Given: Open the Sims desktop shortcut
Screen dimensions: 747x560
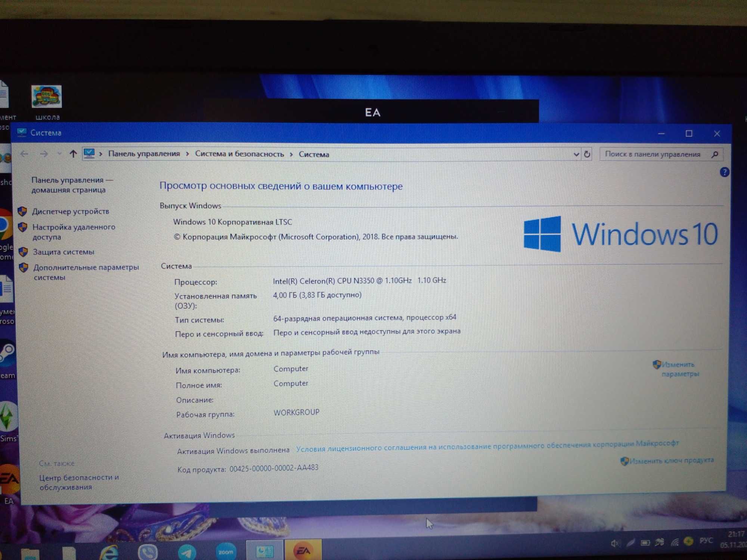Looking at the screenshot, I should 8,422.
